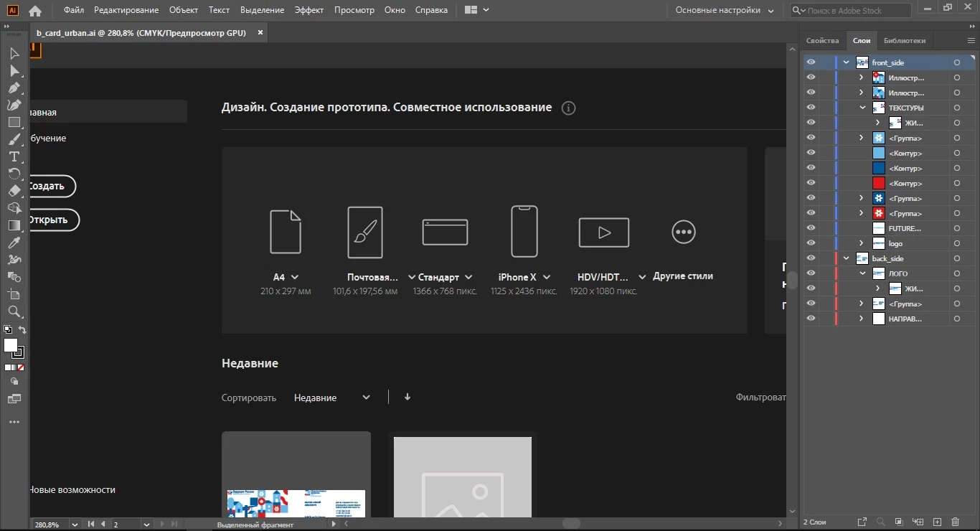Select the Rectangle tool
Viewport: 980px width, 531px height.
coord(14,122)
